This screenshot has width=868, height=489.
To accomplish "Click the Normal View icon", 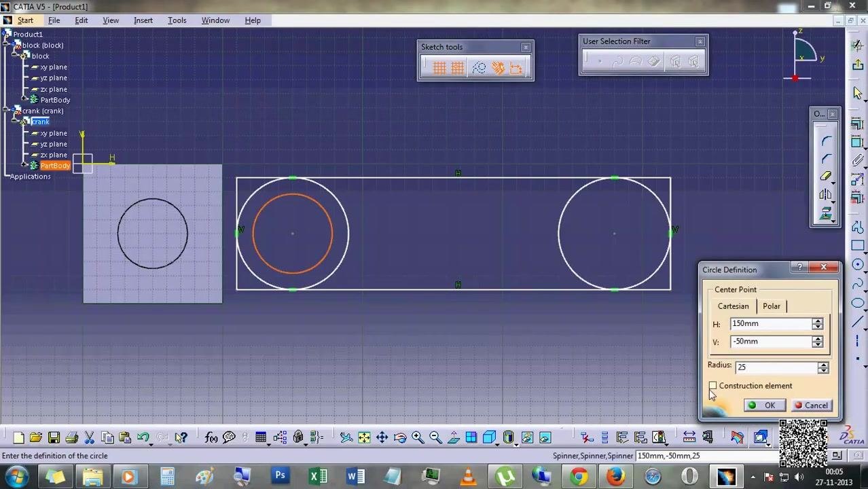I will tap(453, 438).
